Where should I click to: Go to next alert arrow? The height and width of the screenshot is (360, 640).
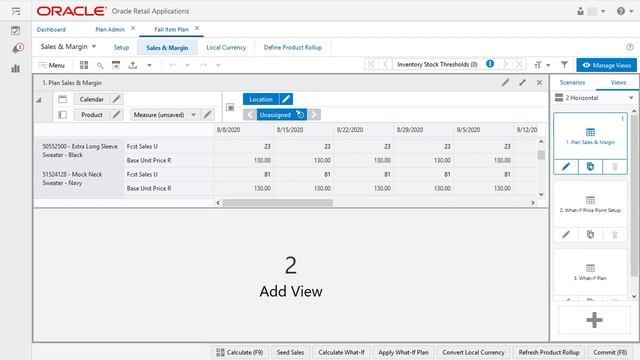(505, 64)
